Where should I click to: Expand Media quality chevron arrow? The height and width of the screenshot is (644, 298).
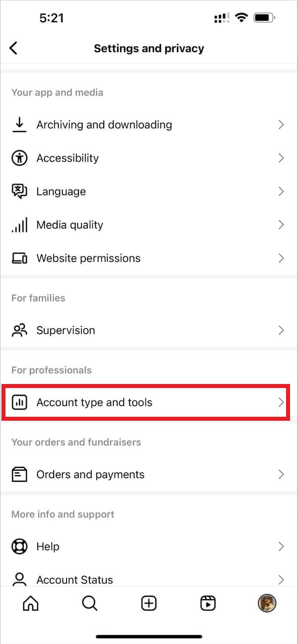pyautogui.click(x=281, y=225)
